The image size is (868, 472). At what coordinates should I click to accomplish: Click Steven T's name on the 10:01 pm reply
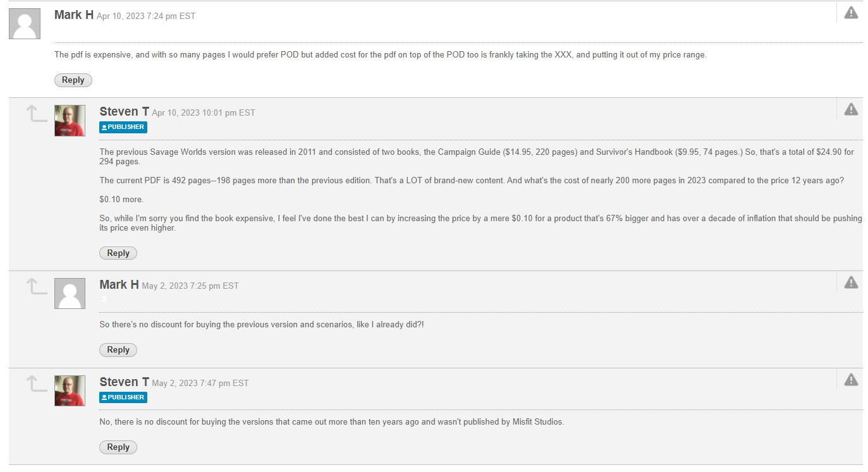point(124,112)
